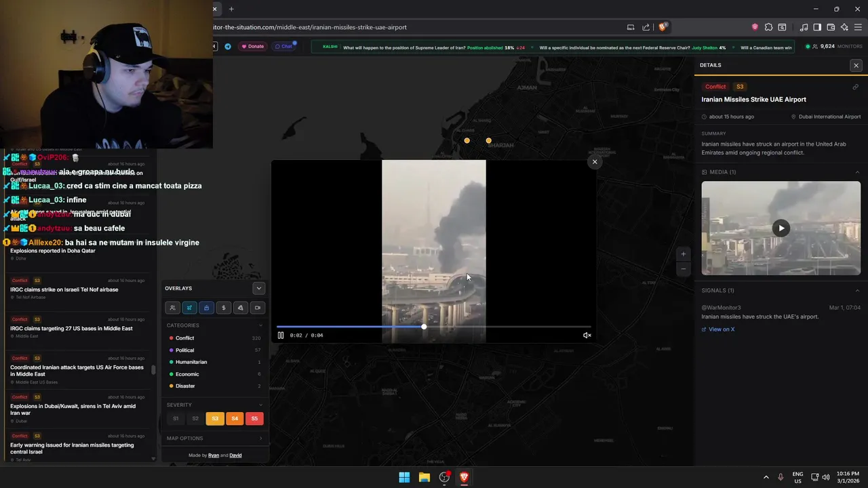Click the right orange map marker near Sharjah
The height and width of the screenshot is (488, 868).
tap(489, 141)
